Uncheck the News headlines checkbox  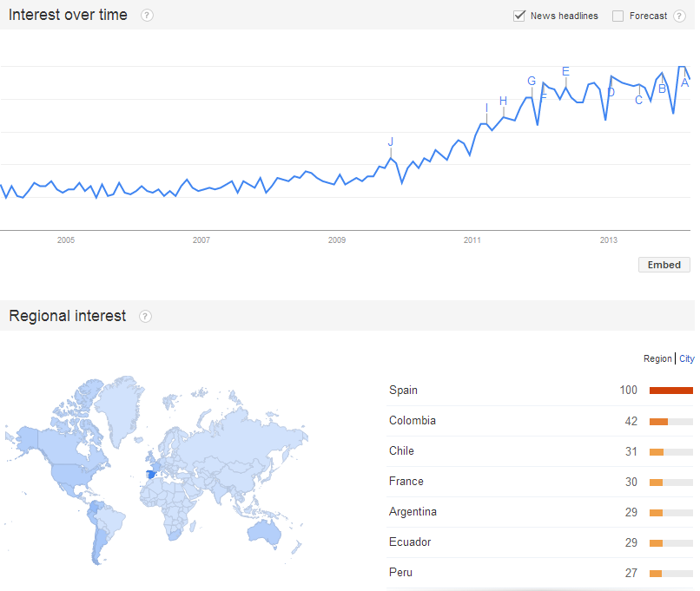[519, 16]
